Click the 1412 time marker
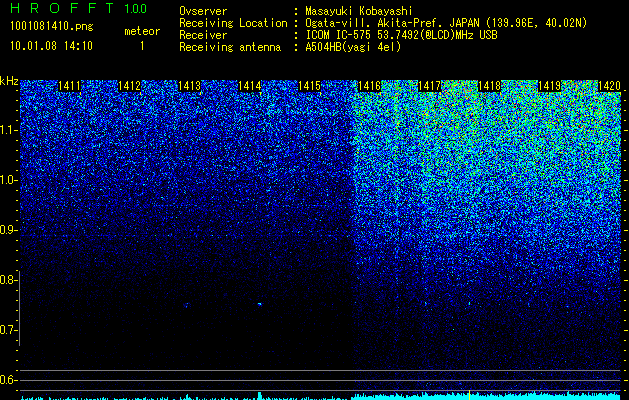Image resolution: width=629 pixels, height=400 pixels. tap(130, 86)
